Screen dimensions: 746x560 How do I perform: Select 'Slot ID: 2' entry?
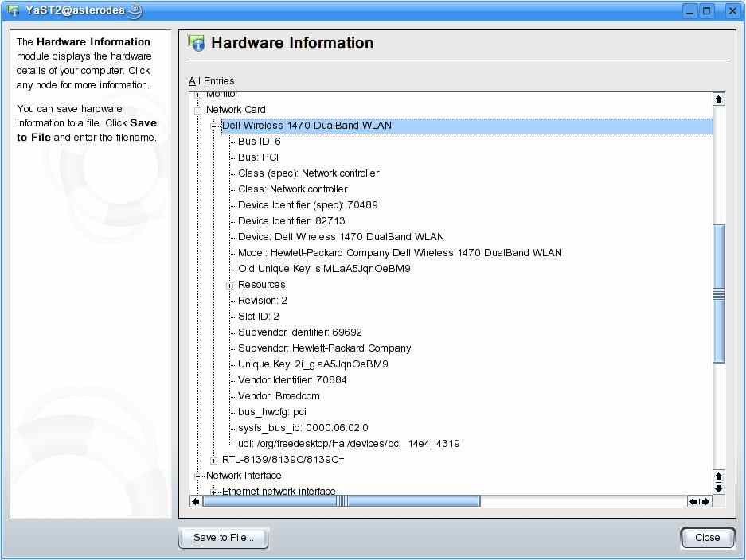coord(258,317)
